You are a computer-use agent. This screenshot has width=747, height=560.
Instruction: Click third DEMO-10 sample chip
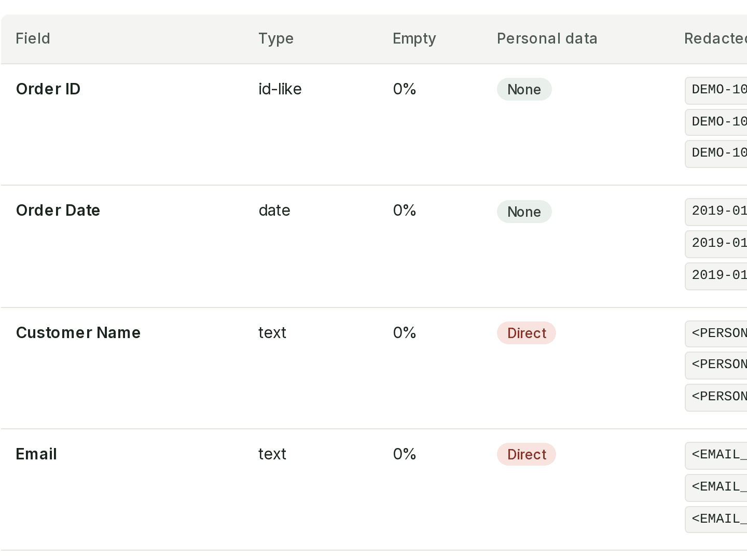(716, 153)
